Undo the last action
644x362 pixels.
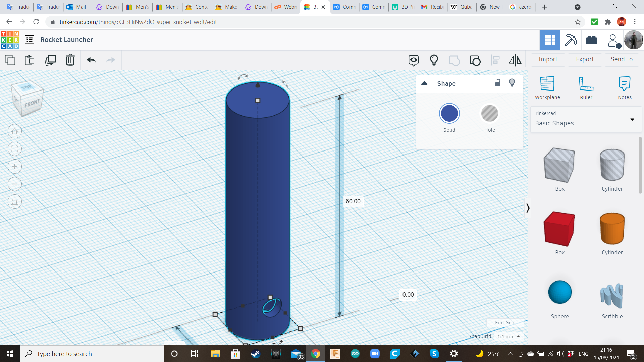[x=91, y=60]
